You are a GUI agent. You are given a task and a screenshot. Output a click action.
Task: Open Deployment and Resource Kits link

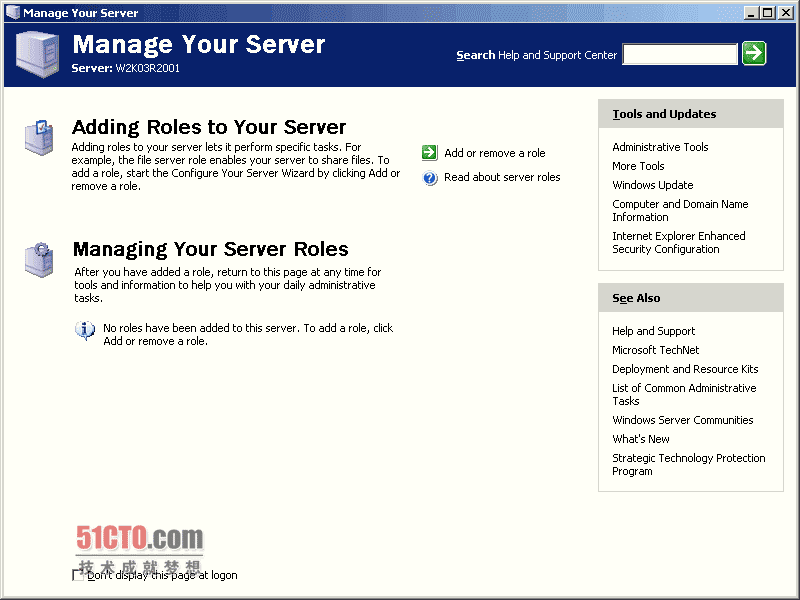pyautogui.click(x=685, y=369)
